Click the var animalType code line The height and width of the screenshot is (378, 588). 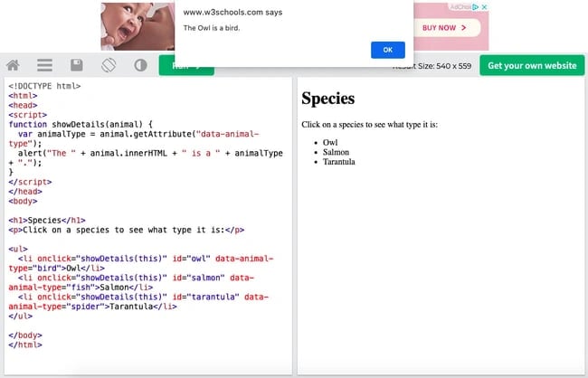[134, 138]
